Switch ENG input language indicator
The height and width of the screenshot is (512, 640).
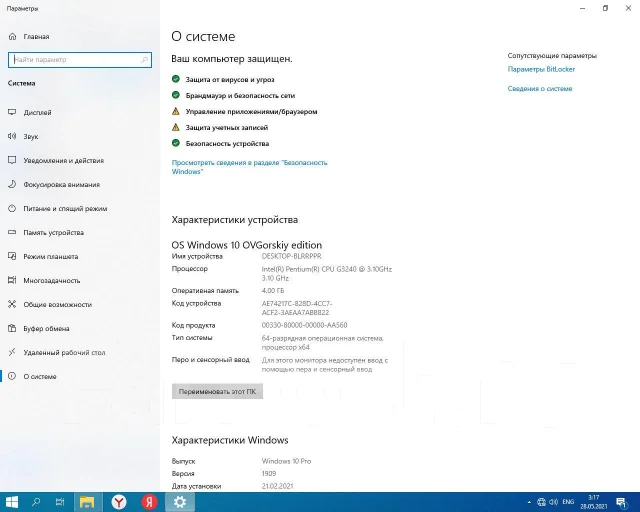coord(568,502)
